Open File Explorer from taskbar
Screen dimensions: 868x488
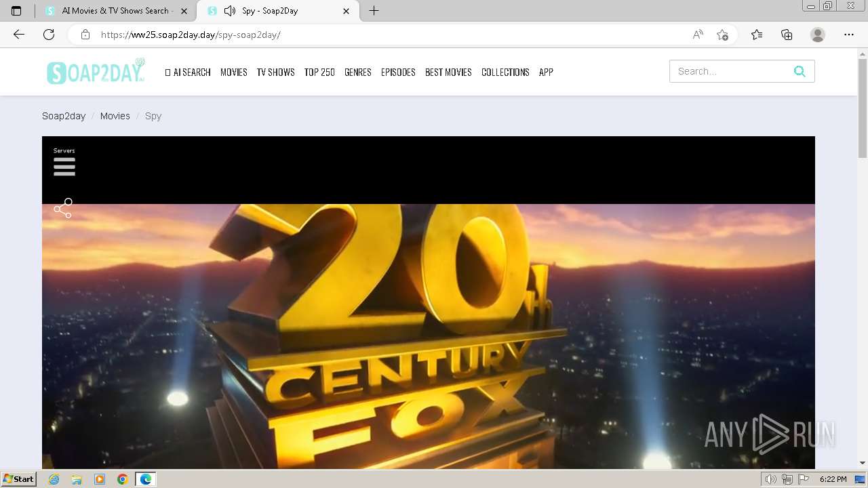pyautogui.click(x=77, y=479)
